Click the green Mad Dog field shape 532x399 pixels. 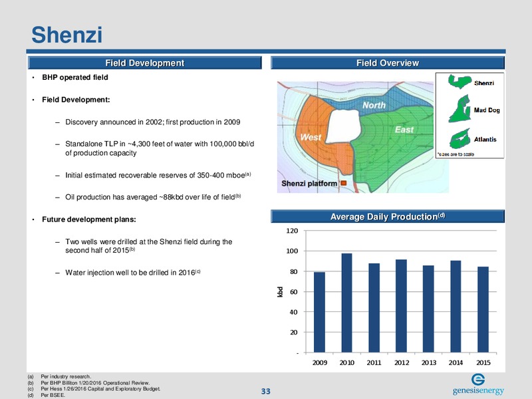click(x=460, y=109)
